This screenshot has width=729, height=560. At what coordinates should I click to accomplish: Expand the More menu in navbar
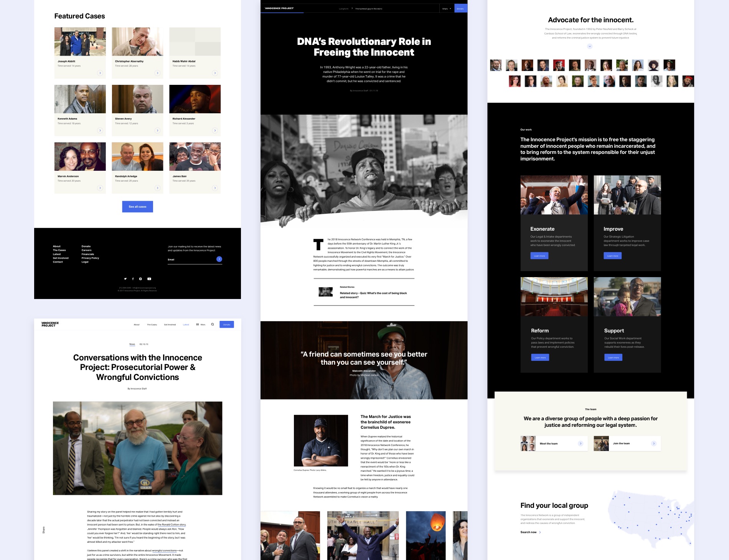click(201, 325)
